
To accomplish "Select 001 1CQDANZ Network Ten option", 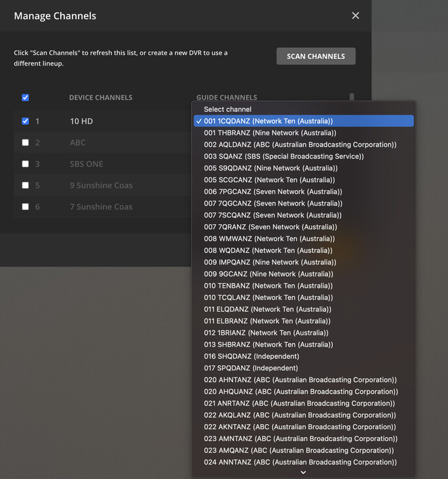I will [x=269, y=121].
